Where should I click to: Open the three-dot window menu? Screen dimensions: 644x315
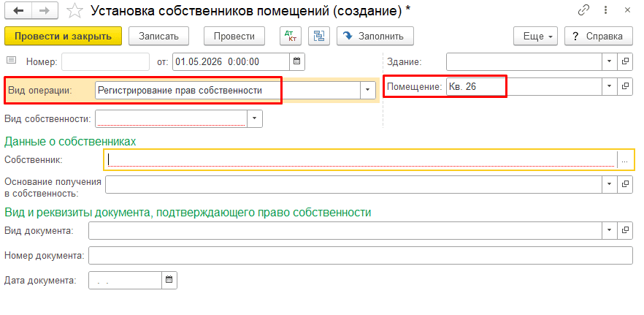pyautogui.click(x=606, y=11)
